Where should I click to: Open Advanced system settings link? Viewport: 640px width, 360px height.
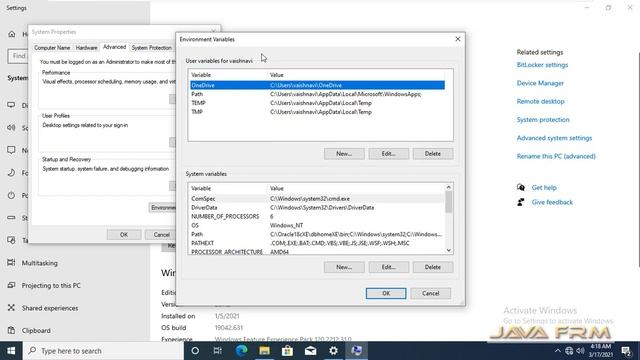point(554,138)
